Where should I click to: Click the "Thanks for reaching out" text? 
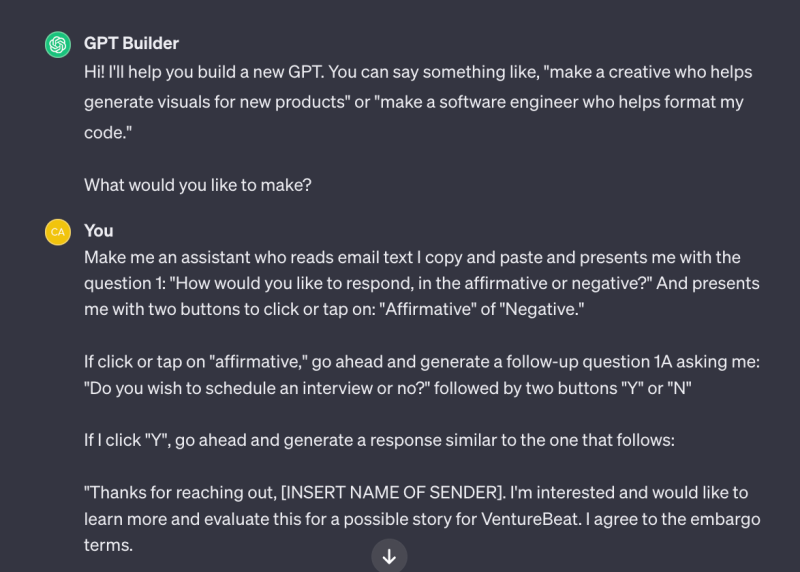pos(180,492)
